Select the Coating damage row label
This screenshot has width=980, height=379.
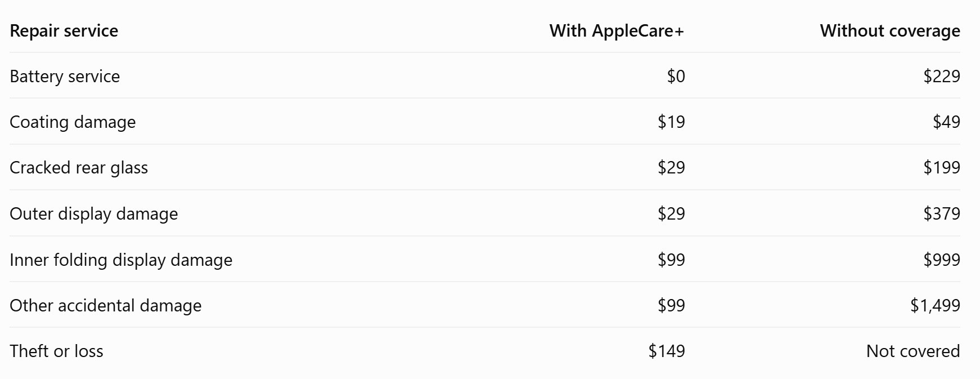[x=73, y=122]
